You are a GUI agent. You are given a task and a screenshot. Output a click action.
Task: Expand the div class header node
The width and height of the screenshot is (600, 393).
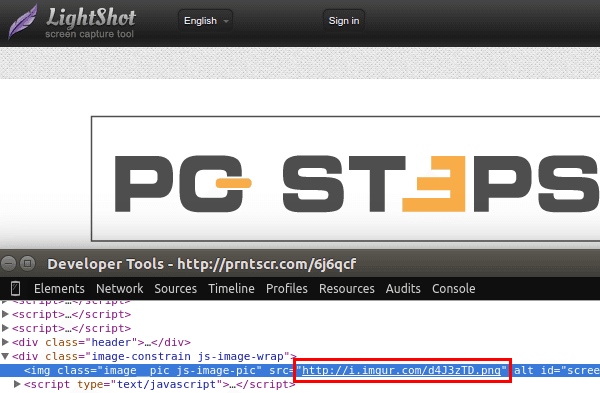tap(5, 342)
